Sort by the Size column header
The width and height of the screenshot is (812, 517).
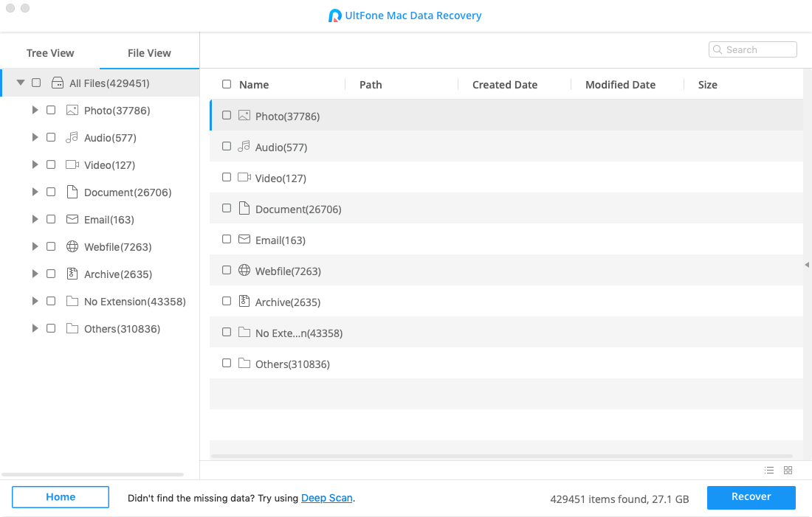(x=707, y=85)
